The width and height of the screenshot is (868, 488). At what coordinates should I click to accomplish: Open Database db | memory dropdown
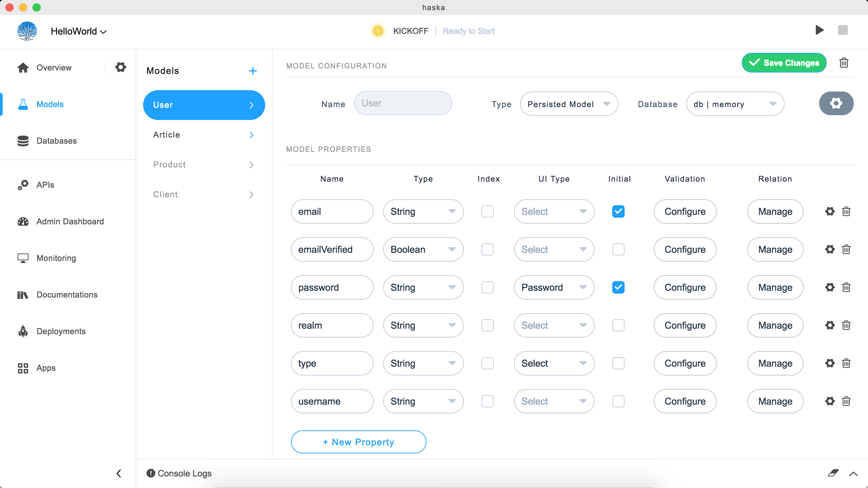click(x=735, y=104)
